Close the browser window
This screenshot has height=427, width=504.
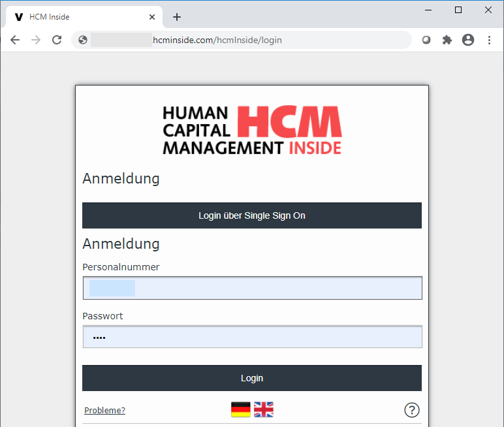(488, 10)
